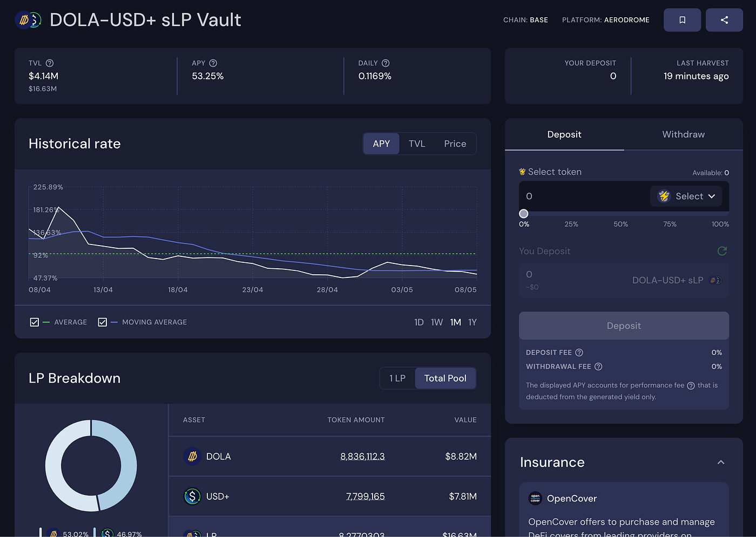Open the Select token dropdown
Image resolution: width=756 pixels, height=537 pixels.
tap(686, 196)
